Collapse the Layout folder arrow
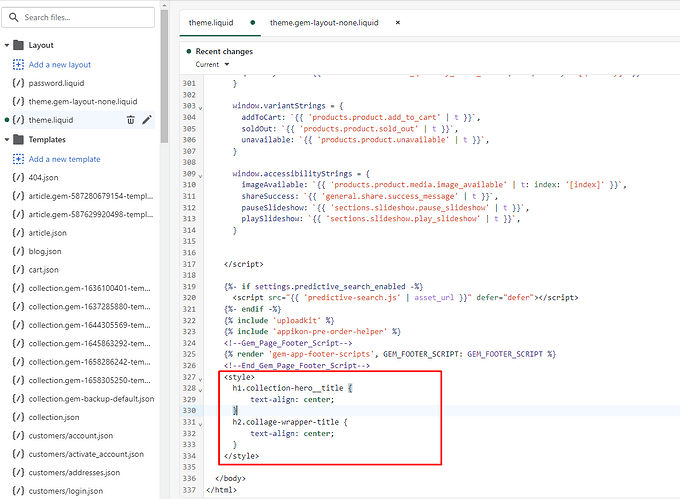The height and width of the screenshot is (499, 680). click(6, 45)
